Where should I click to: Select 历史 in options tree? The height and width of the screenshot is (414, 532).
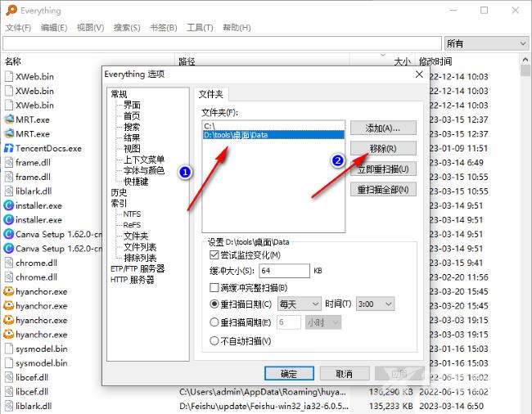pyautogui.click(x=119, y=192)
